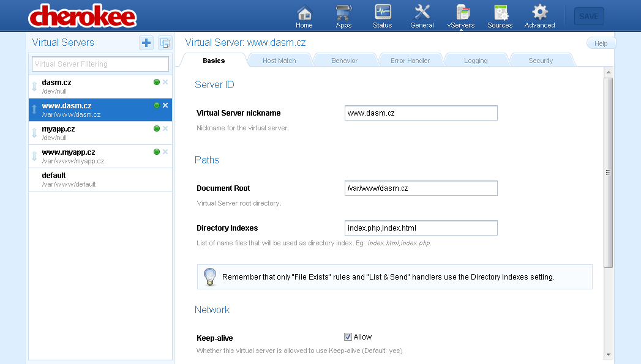The width and height of the screenshot is (641, 364).
Task: Toggle the Keep-alive Allow checkbox
Action: click(x=348, y=336)
